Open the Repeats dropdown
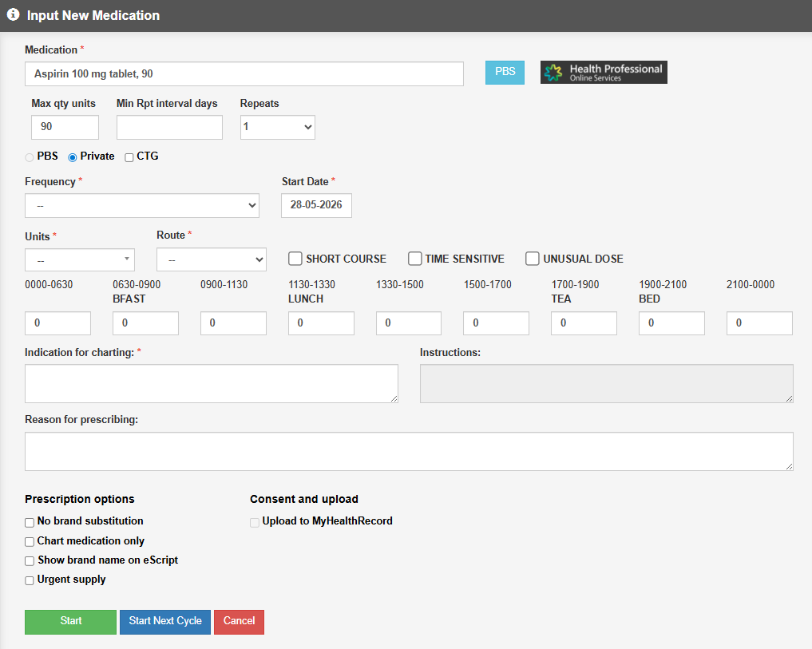 (x=278, y=128)
